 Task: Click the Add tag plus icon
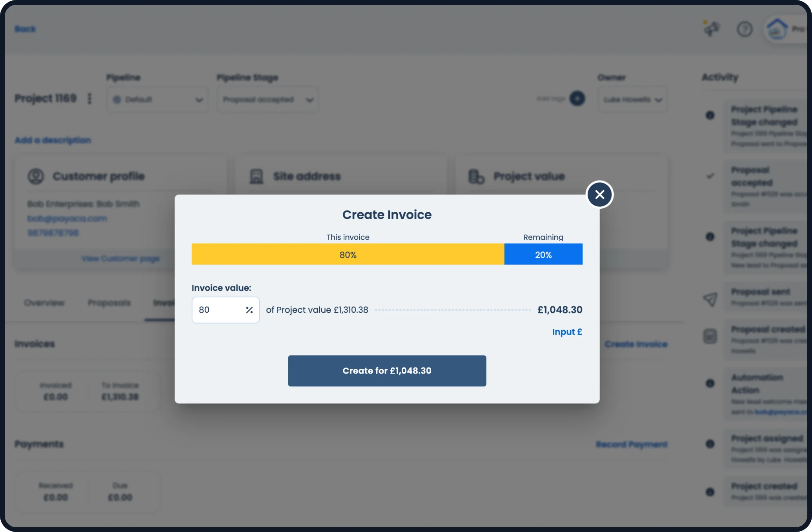[x=577, y=98]
